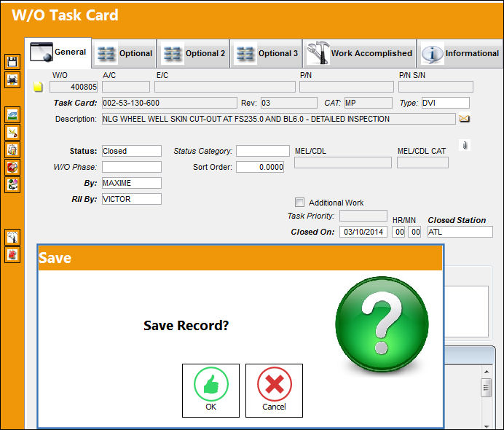Click the floppy disk save icon in sidebar

[x=12, y=62]
